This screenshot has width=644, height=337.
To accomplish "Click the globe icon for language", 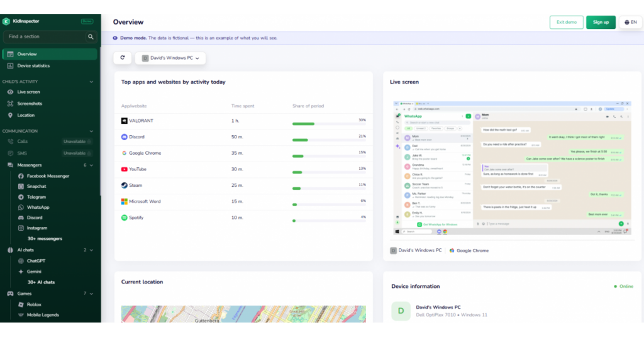I will [x=627, y=22].
